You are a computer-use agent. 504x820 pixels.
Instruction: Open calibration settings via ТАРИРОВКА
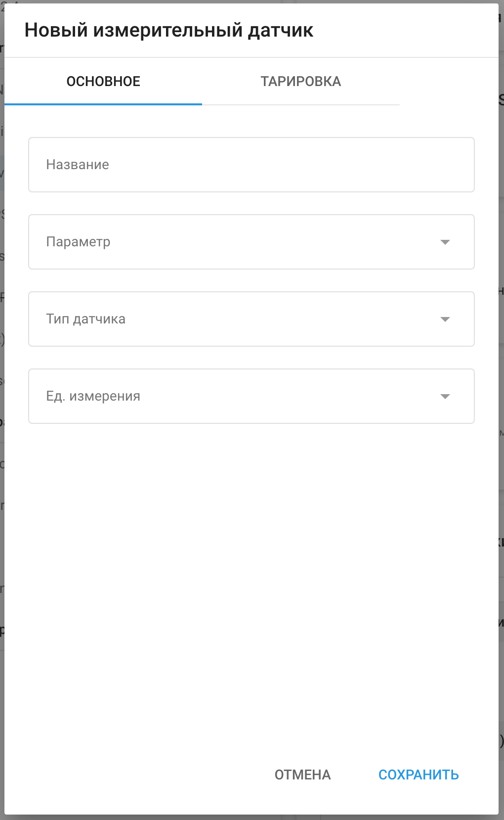point(301,82)
